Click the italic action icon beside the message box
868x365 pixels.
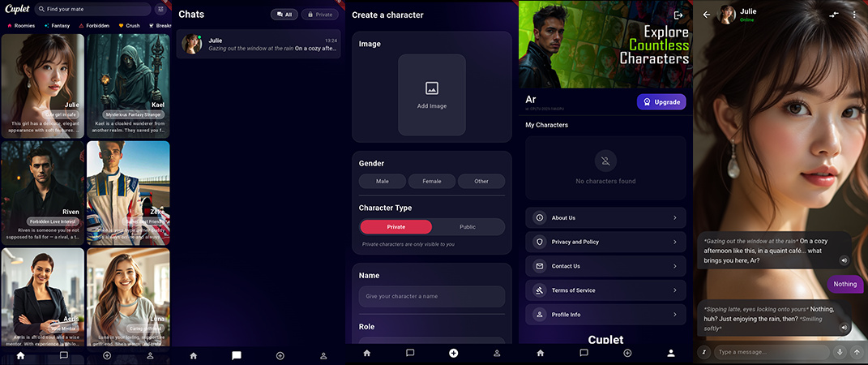click(704, 352)
